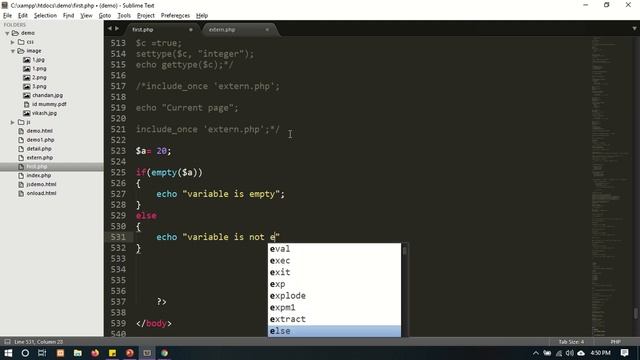Expand the js folder
Screen dimensions: 640x360
13,122
